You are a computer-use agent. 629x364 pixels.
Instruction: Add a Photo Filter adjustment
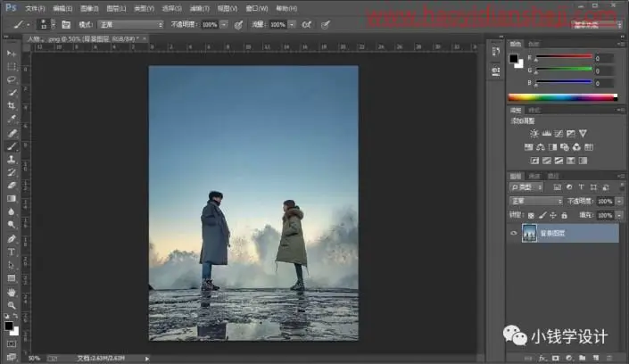pyautogui.click(x=565, y=147)
